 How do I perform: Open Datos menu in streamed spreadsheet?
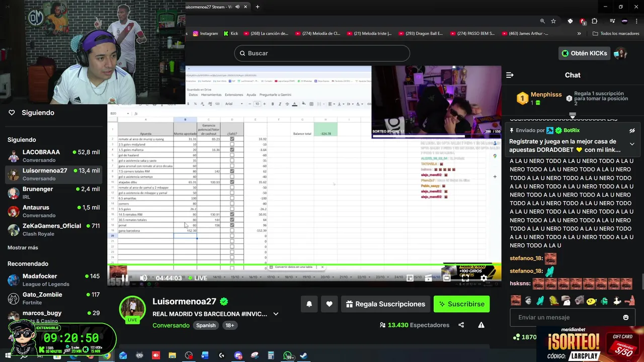point(193,95)
